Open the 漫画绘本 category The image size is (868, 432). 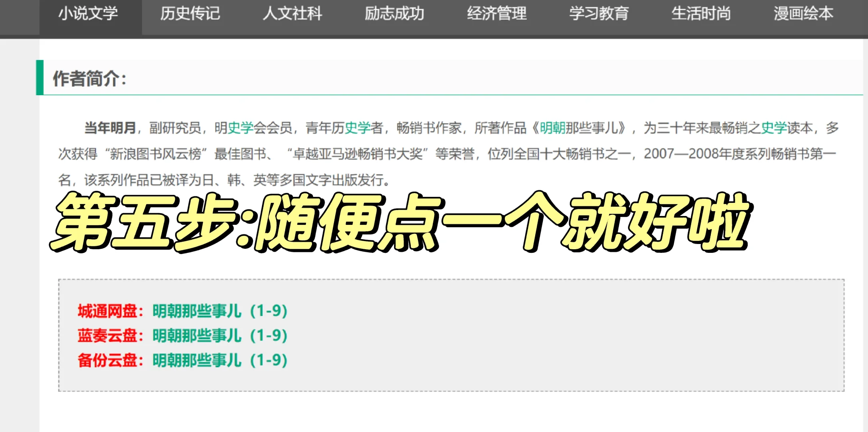[803, 14]
